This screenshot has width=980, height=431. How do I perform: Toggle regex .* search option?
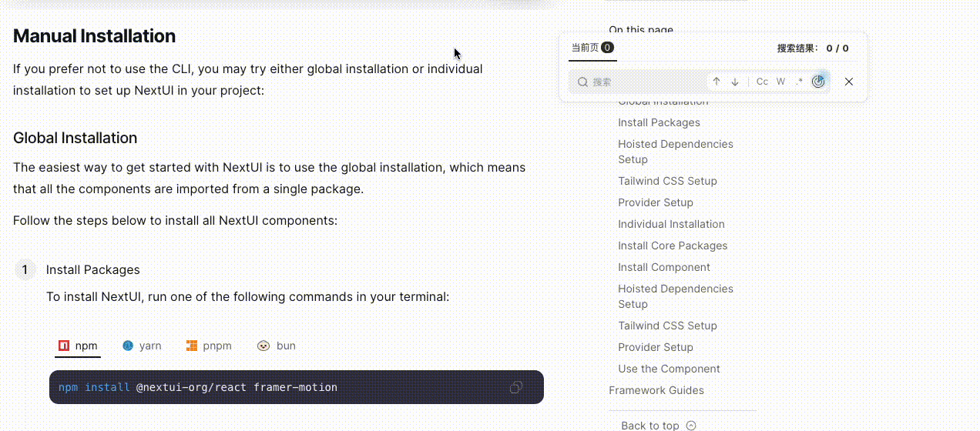[799, 82]
